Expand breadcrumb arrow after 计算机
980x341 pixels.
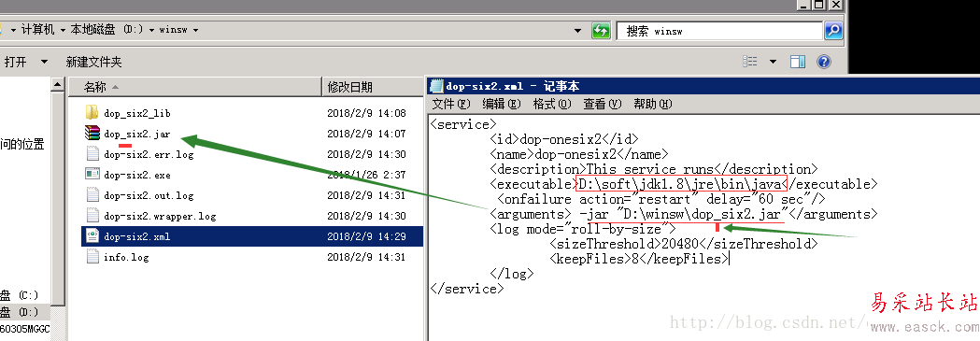[x=64, y=30]
